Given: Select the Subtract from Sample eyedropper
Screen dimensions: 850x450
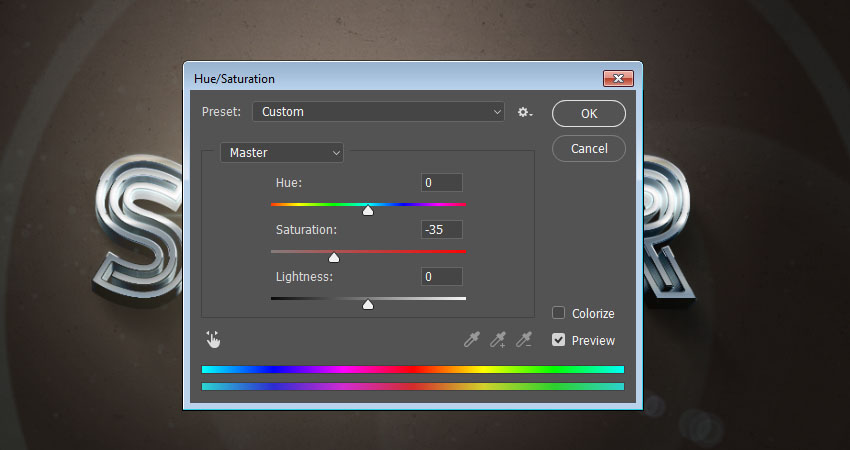Looking at the screenshot, I should tap(524, 339).
